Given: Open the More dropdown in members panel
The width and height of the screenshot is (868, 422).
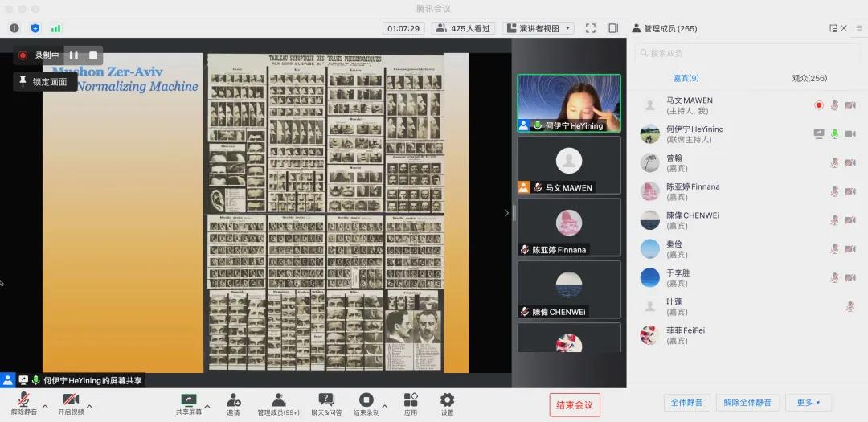Looking at the screenshot, I should pyautogui.click(x=809, y=403).
